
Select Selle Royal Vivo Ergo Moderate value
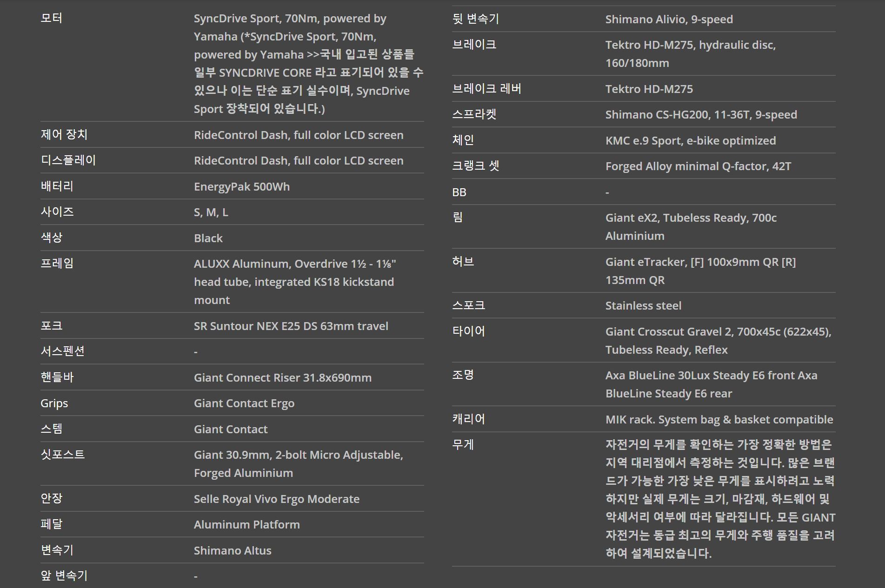pos(277,499)
